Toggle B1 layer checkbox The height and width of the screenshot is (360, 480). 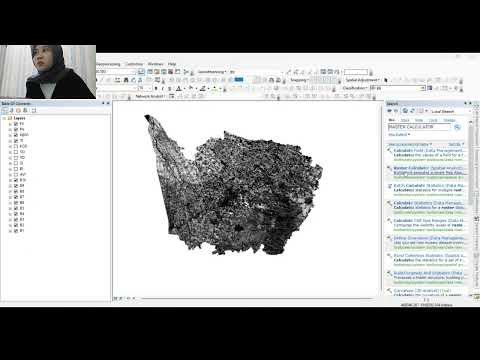pyautogui.click(x=16, y=230)
